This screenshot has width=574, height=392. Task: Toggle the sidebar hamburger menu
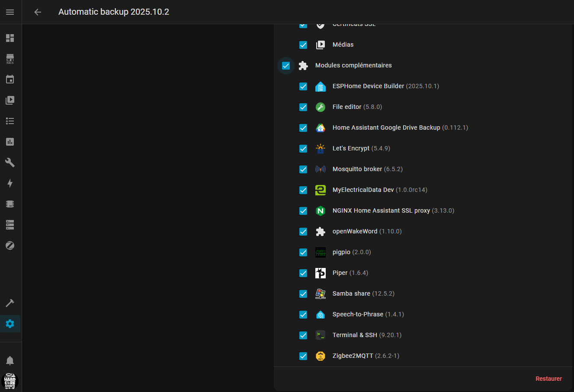pos(10,12)
